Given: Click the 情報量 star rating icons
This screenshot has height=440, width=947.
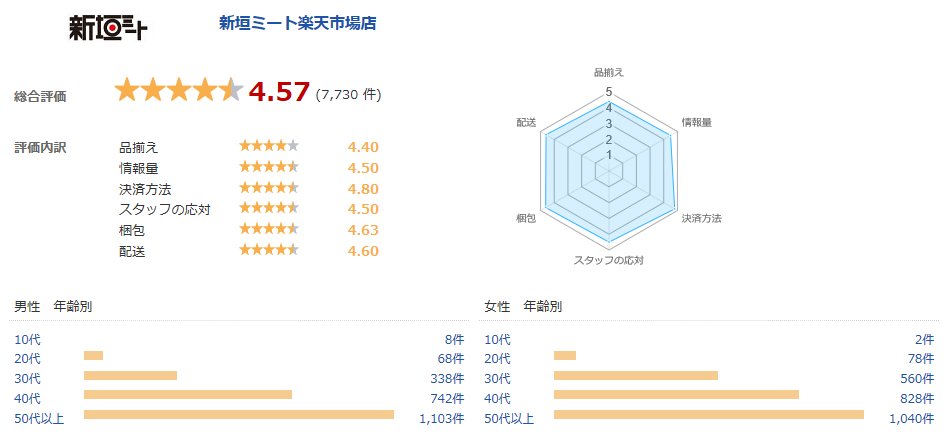Looking at the screenshot, I should (x=268, y=168).
